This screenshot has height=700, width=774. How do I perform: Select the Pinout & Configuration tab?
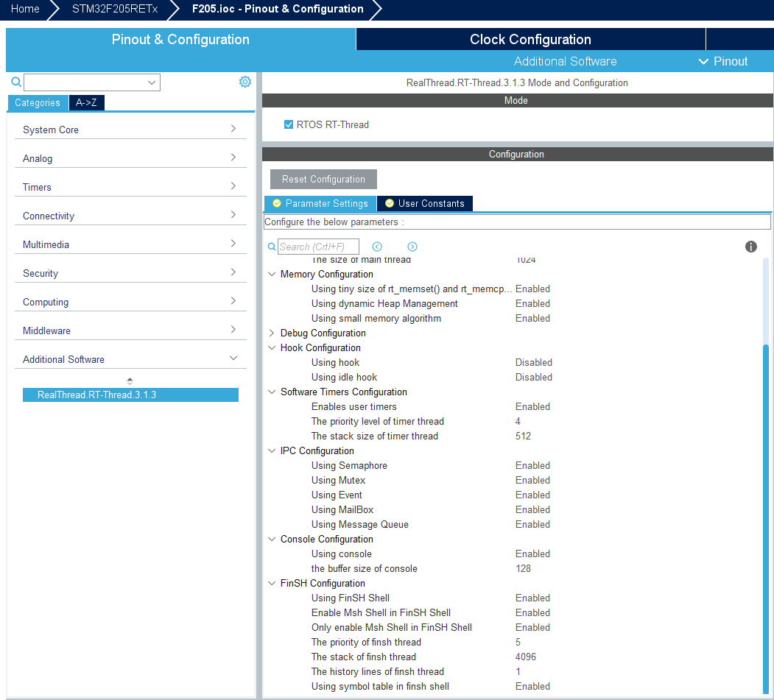click(180, 39)
